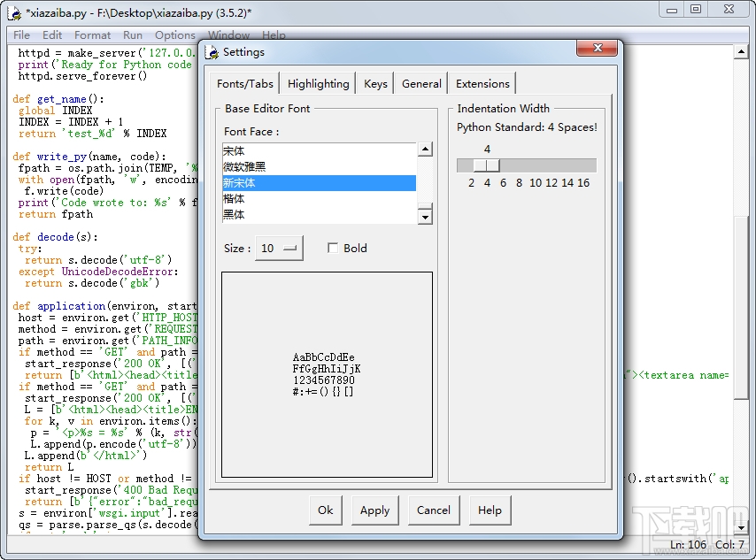The image size is (756, 560).
Task: Click the IDLE icon in main window title bar
Action: (14, 12)
